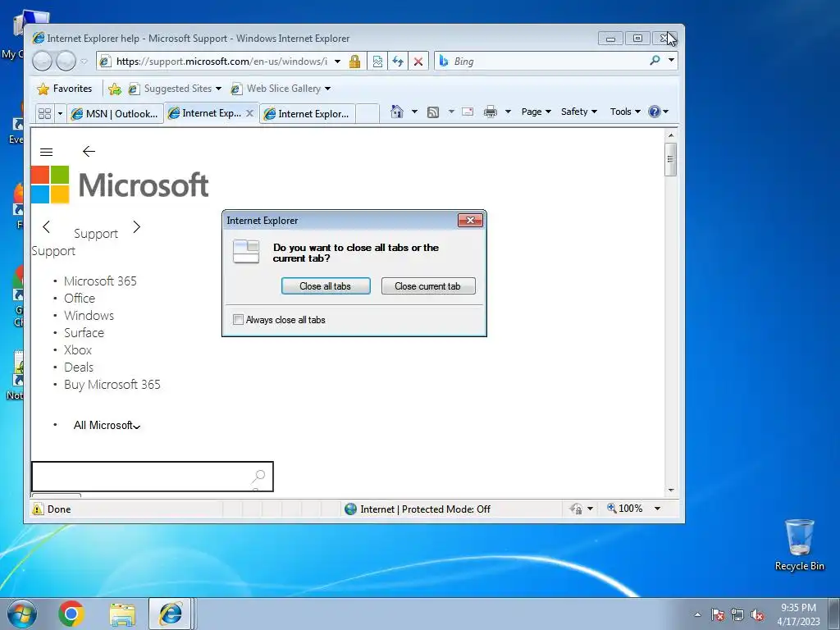This screenshot has height=630, width=840.
Task: Click the left chevron beside Support
Action: coord(47,227)
